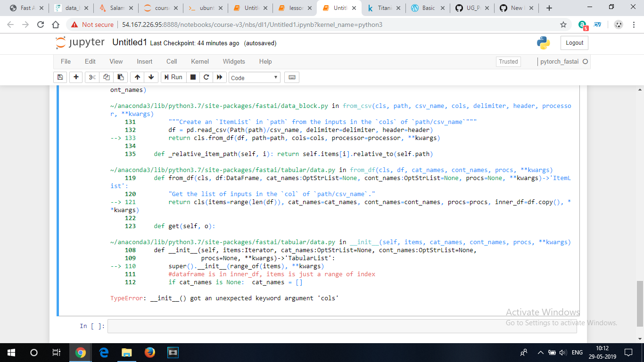The width and height of the screenshot is (644, 362).
Task: Go to the browser home page
Action: click(56, 25)
